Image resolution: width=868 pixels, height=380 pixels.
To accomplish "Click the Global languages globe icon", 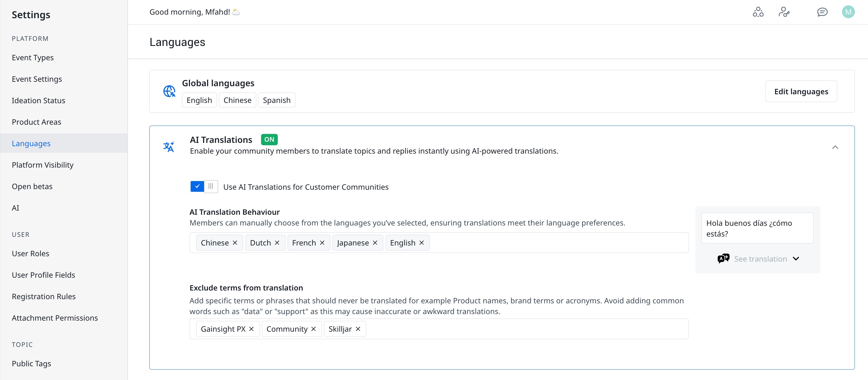I will (x=169, y=91).
